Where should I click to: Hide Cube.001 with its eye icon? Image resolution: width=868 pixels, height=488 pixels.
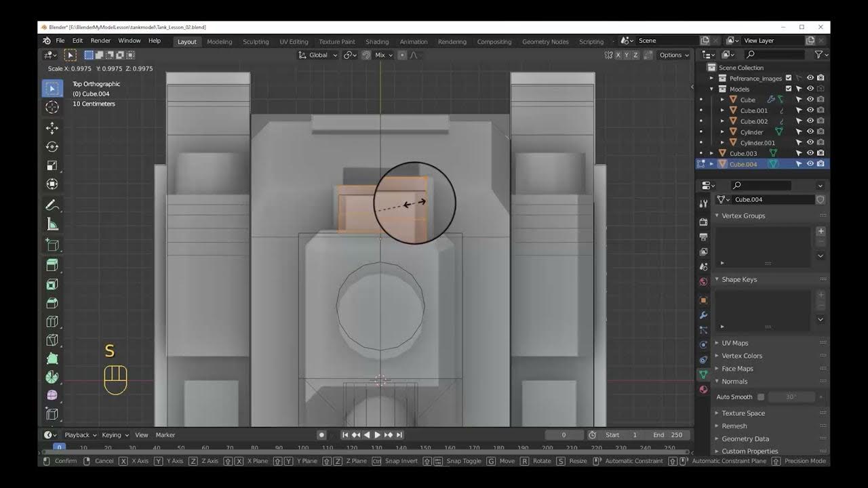pos(810,110)
